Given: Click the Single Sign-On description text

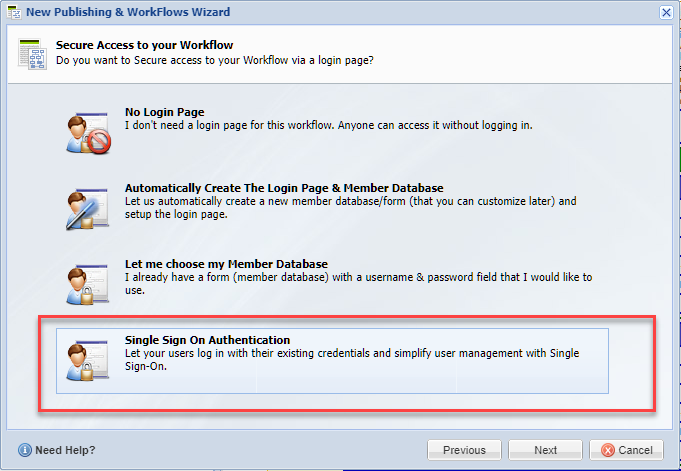Looking at the screenshot, I should coord(352,360).
